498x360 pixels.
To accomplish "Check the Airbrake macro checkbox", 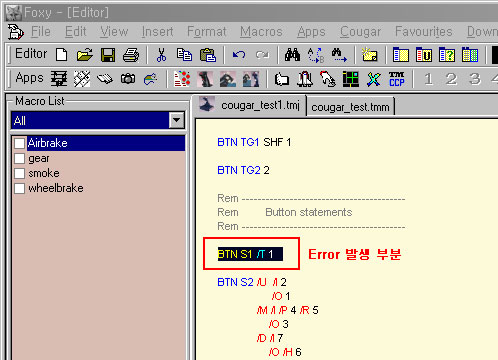I will [x=19, y=143].
